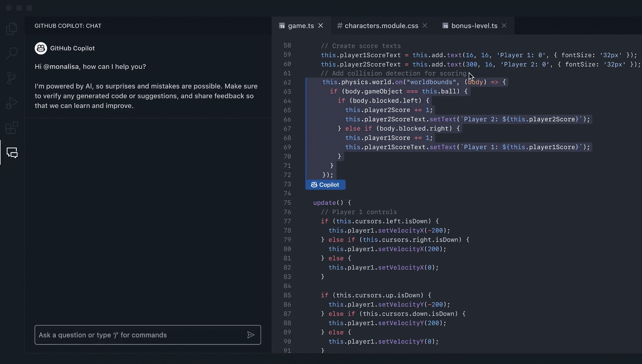Viewport: 642px width, 364px height.
Task: Click line number 85 in the gutter
Action: tap(287, 295)
